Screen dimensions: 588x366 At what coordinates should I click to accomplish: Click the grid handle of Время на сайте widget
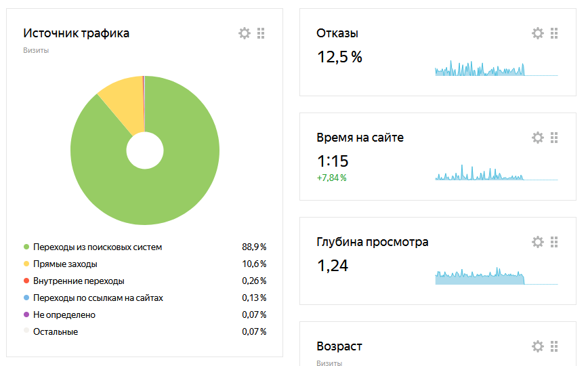(554, 138)
